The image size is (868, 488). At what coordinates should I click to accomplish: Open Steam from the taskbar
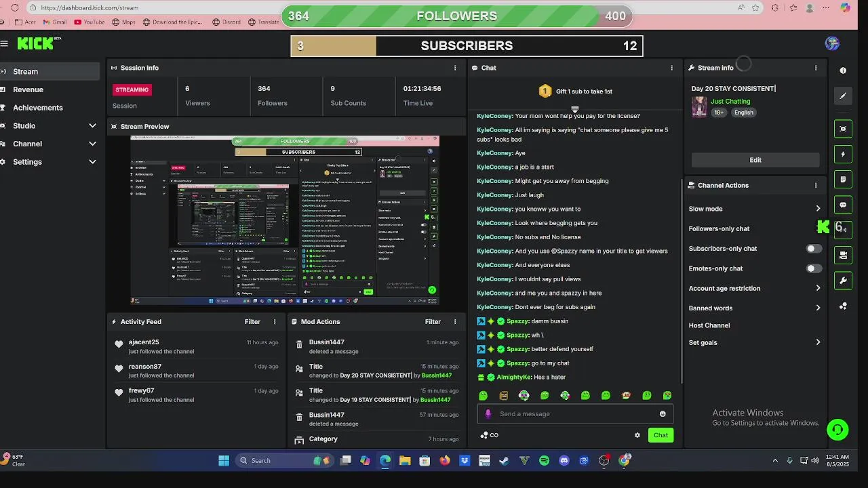(x=504, y=461)
